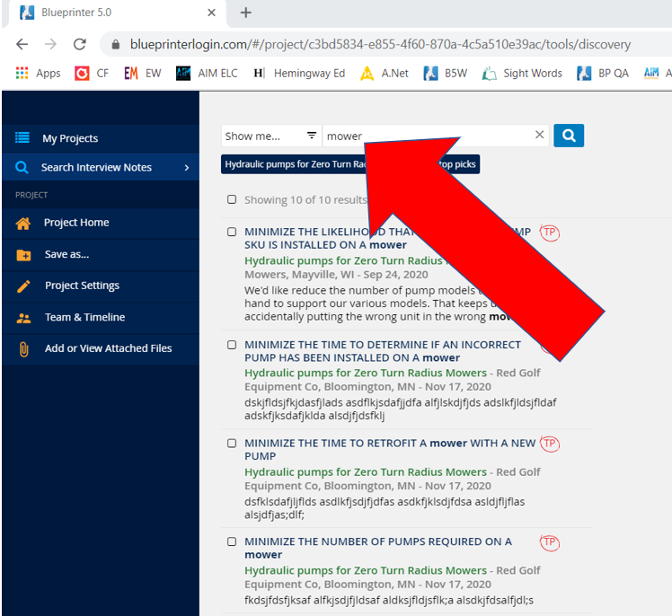This screenshot has width=672, height=616.
Task: Click the TP badge on likelihood result
Action: 550,233
